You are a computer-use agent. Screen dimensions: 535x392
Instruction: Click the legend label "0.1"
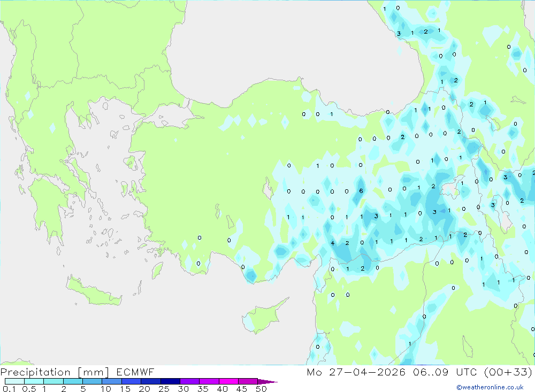click(9, 389)
